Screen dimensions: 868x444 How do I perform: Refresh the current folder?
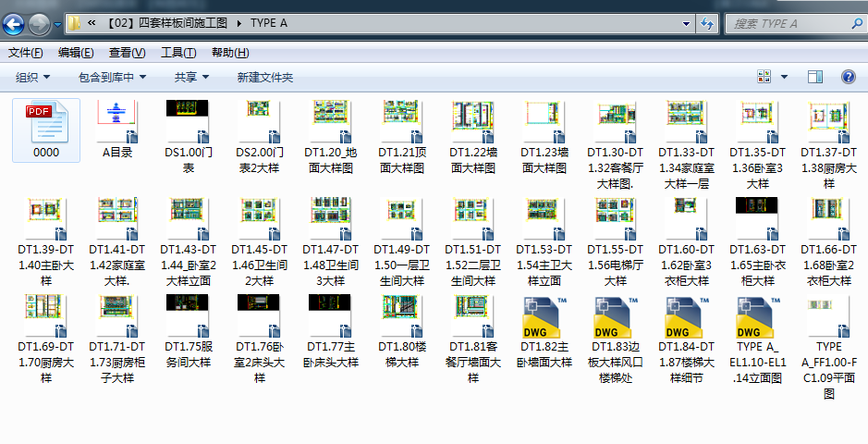point(707,24)
